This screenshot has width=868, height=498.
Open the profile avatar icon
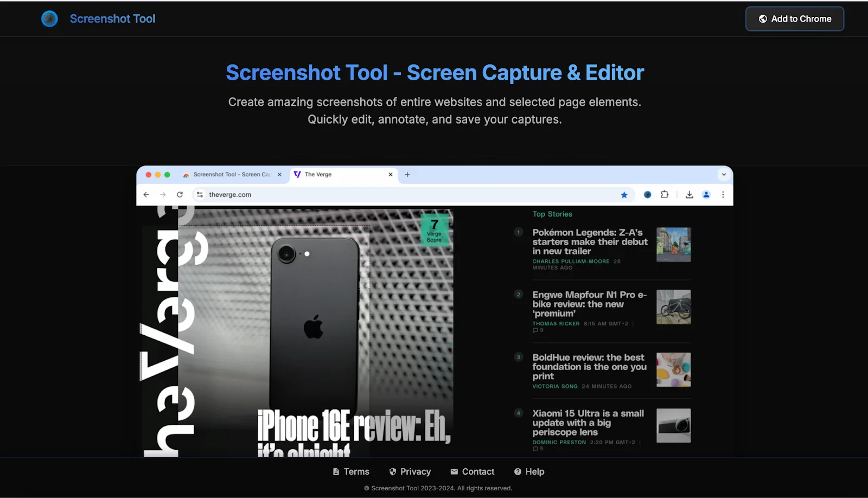pos(706,195)
